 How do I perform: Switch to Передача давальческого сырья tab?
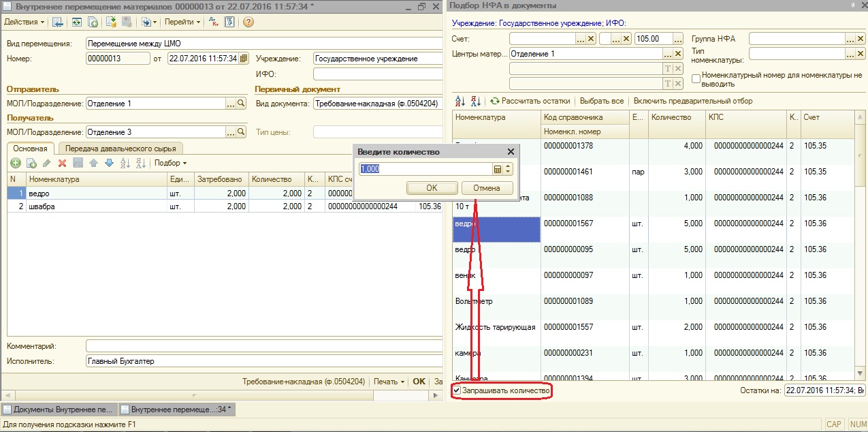120,149
